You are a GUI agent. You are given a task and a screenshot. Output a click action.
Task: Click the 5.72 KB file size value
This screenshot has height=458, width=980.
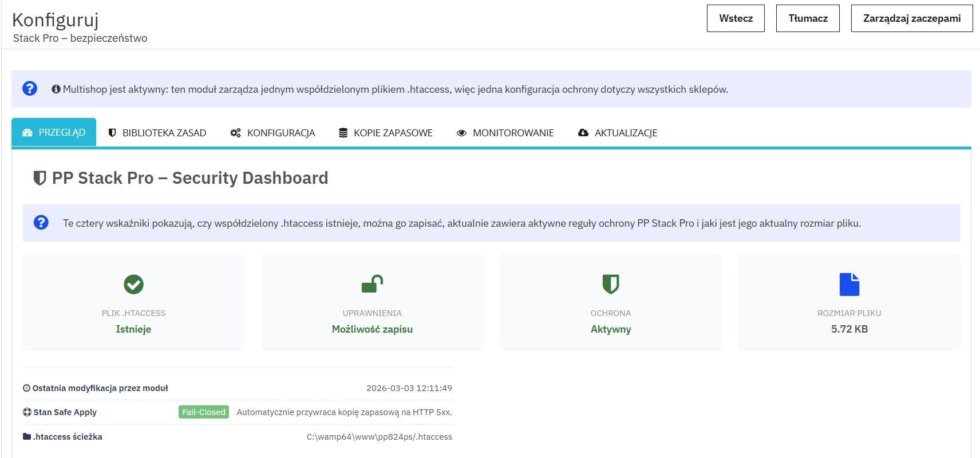coord(849,329)
